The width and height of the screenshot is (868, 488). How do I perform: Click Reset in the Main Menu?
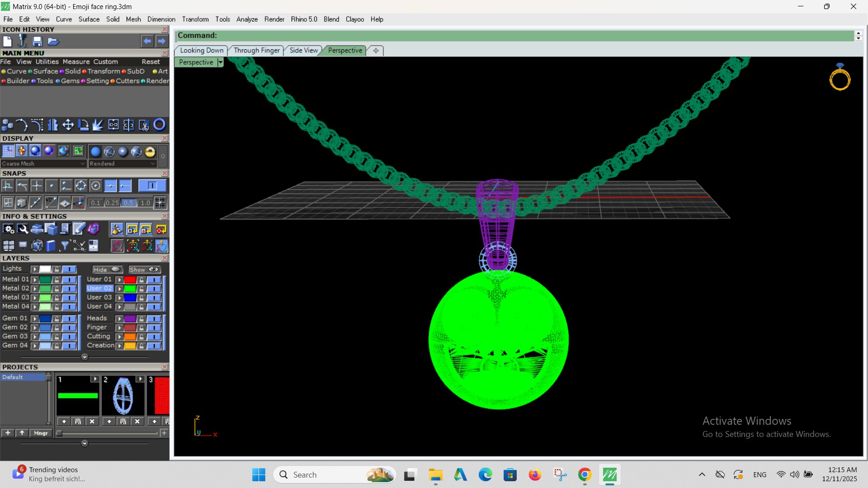coord(151,62)
